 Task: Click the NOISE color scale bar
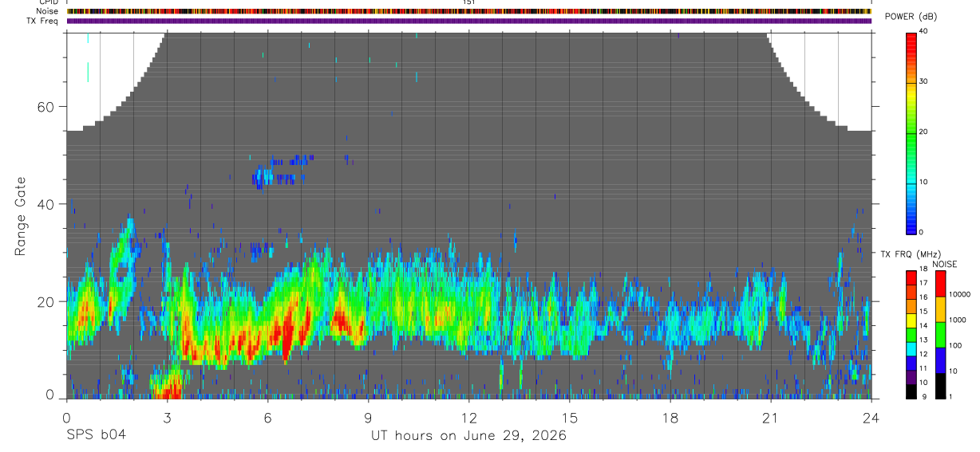click(x=939, y=334)
